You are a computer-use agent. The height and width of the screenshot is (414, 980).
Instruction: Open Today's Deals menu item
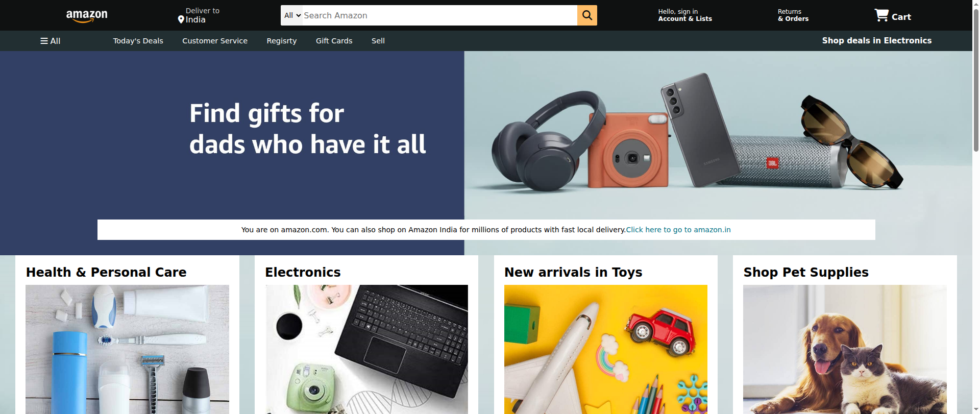[x=138, y=41]
